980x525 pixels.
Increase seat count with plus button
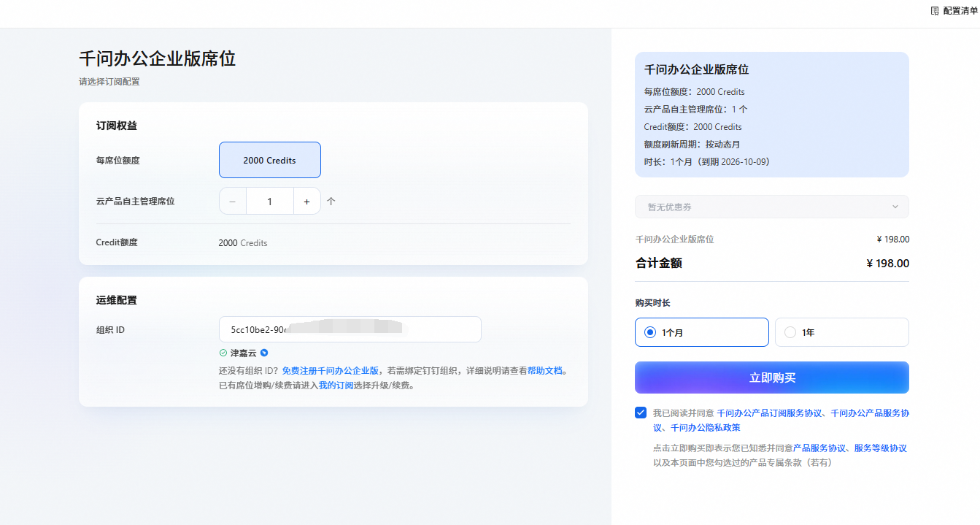coord(307,202)
